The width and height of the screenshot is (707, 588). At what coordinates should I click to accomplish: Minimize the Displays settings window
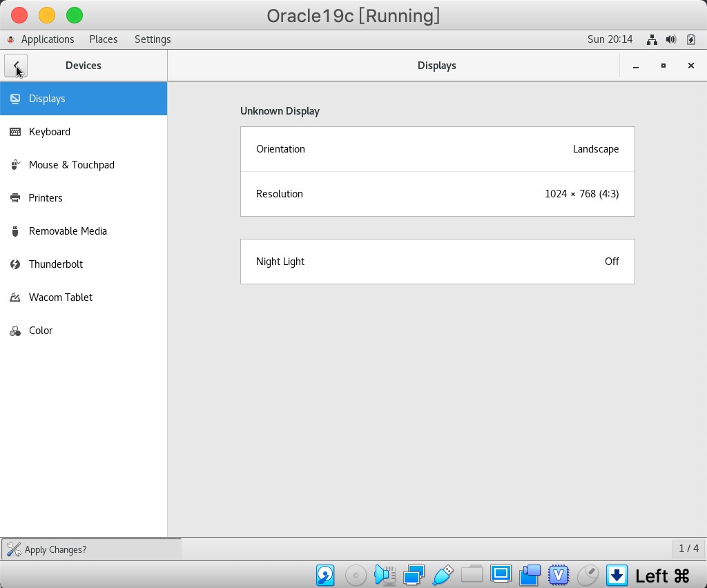(636, 66)
